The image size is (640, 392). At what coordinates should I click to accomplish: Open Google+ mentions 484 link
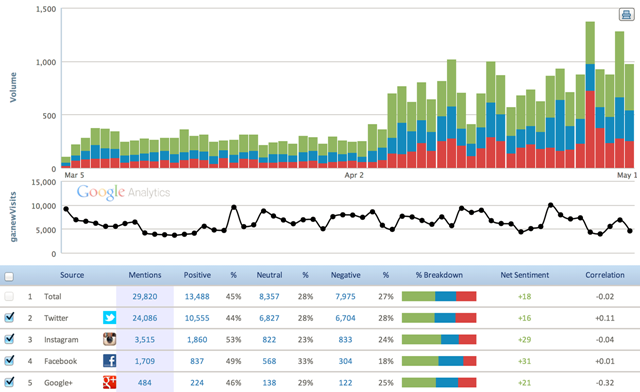click(144, 383)
